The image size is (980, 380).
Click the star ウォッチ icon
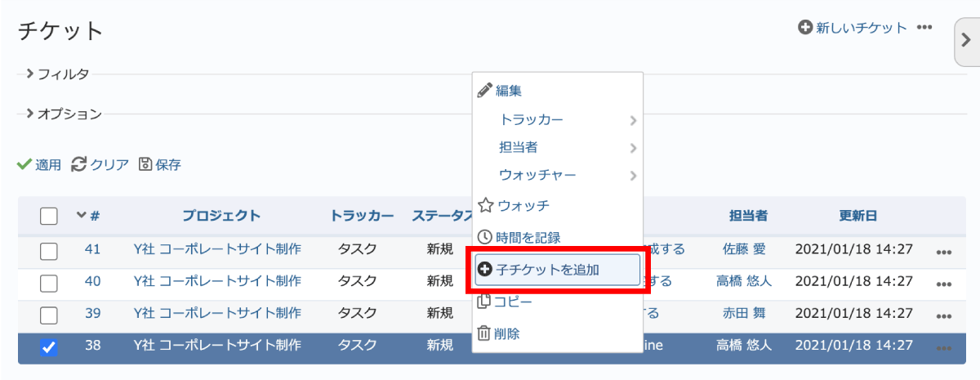click(x=485, y=204)
